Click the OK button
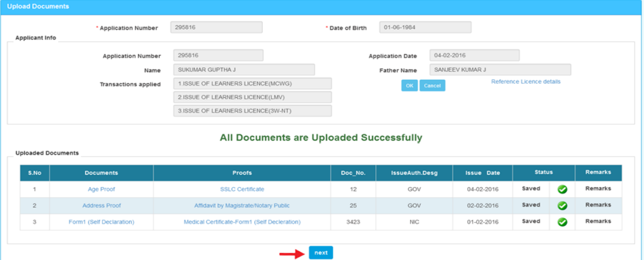This screenshot has width=644, height=260. point(409,85)
